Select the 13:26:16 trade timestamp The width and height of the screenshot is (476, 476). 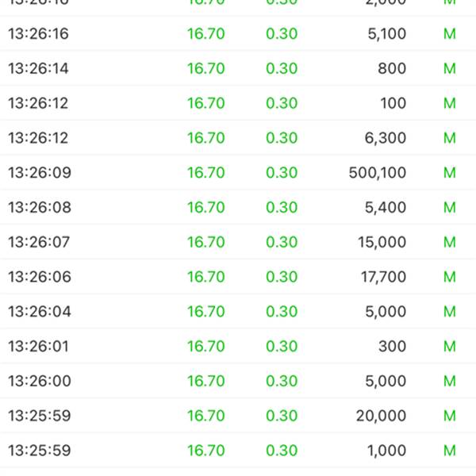point(38,34)
